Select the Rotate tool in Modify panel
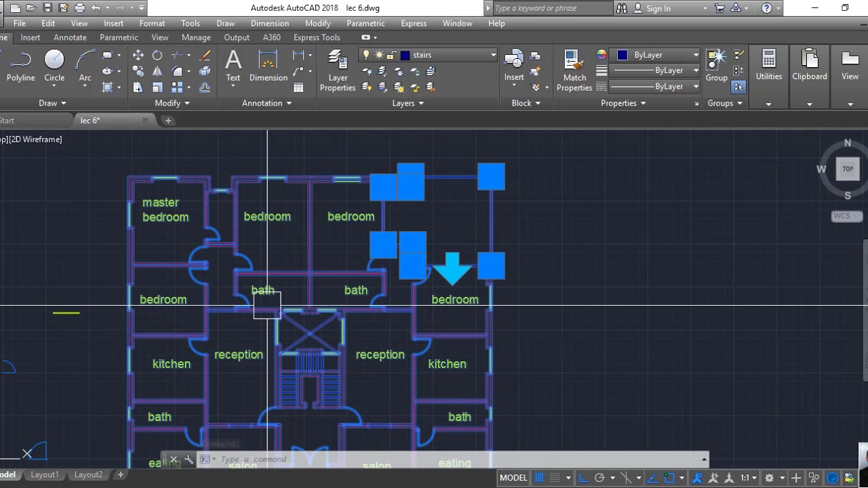Image resolution: width=868 pixels, height=488 pixels. click(157, 56)
